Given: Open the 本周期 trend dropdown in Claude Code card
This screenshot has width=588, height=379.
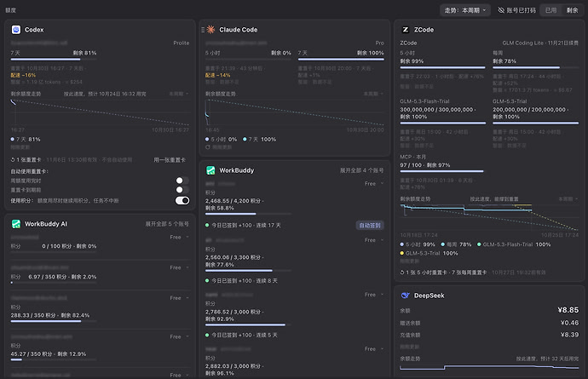Looking at the screenshot, I should [373, 94].
